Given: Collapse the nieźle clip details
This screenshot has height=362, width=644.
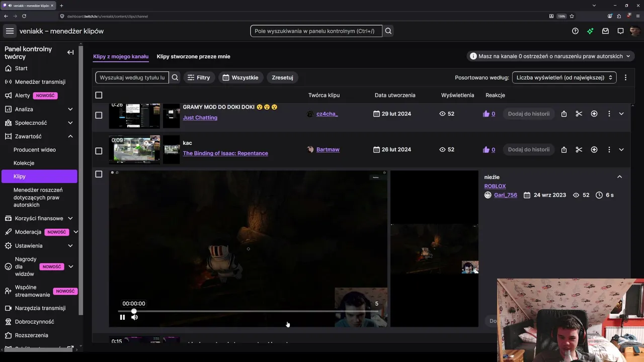Looking at the screenshot, I should coord(620,177).
